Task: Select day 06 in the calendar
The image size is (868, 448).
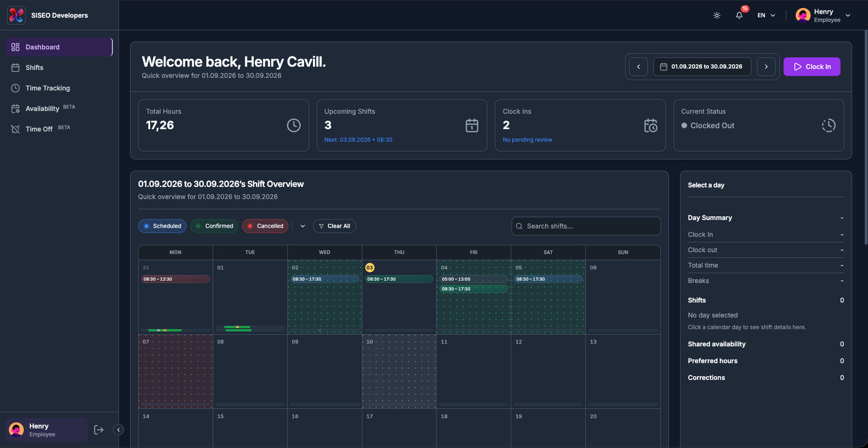Action: [623, 297]
